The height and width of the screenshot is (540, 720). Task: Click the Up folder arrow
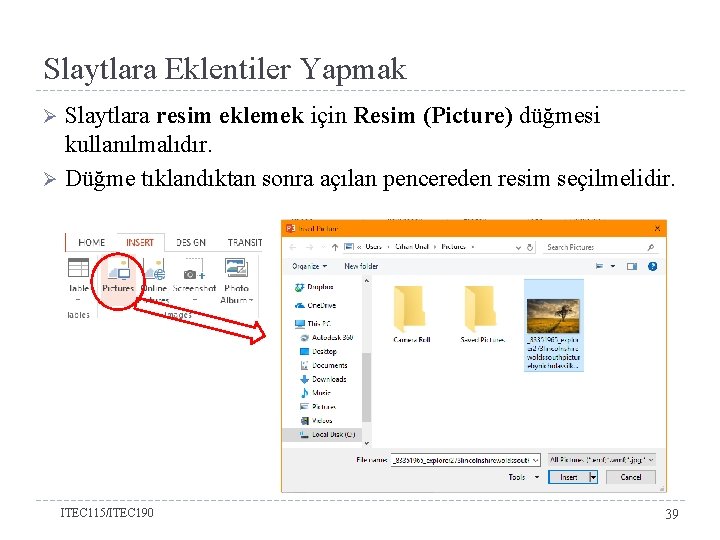(x=335, y=247)
